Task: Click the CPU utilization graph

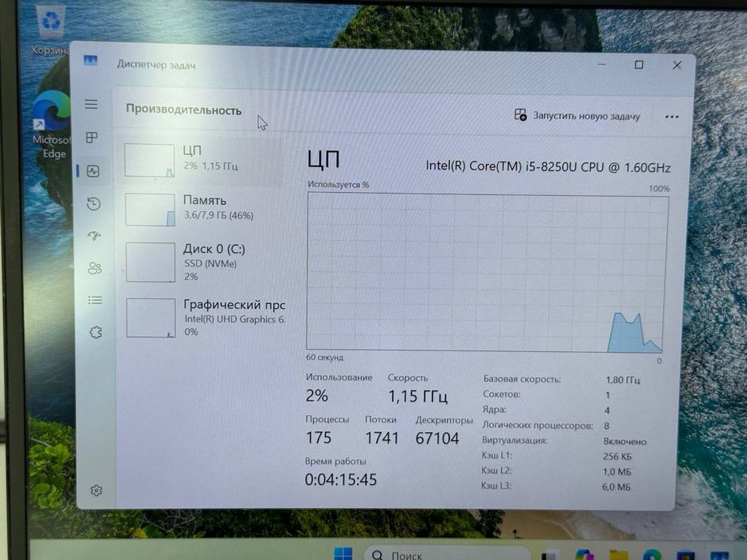Action: pos(487,272)
